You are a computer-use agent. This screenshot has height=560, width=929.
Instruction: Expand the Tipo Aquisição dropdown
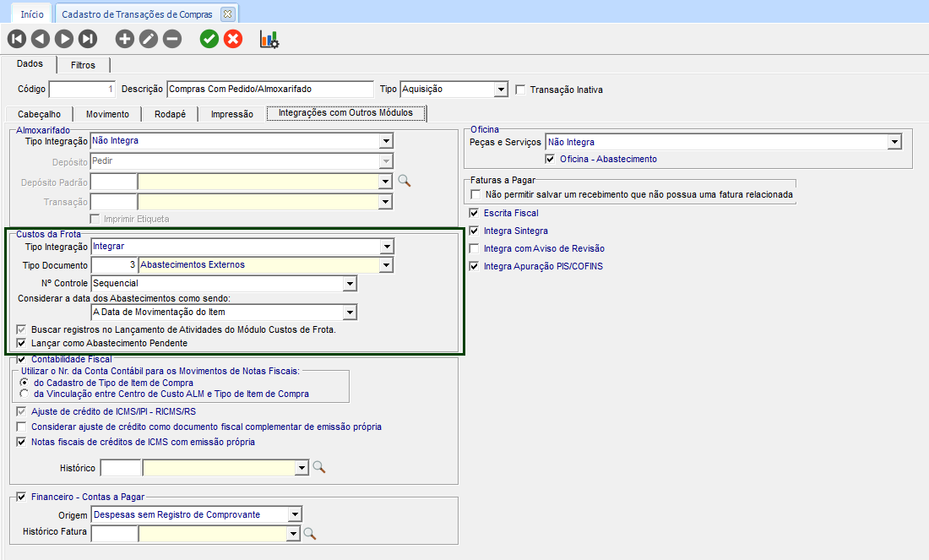[x=501, y=90]
